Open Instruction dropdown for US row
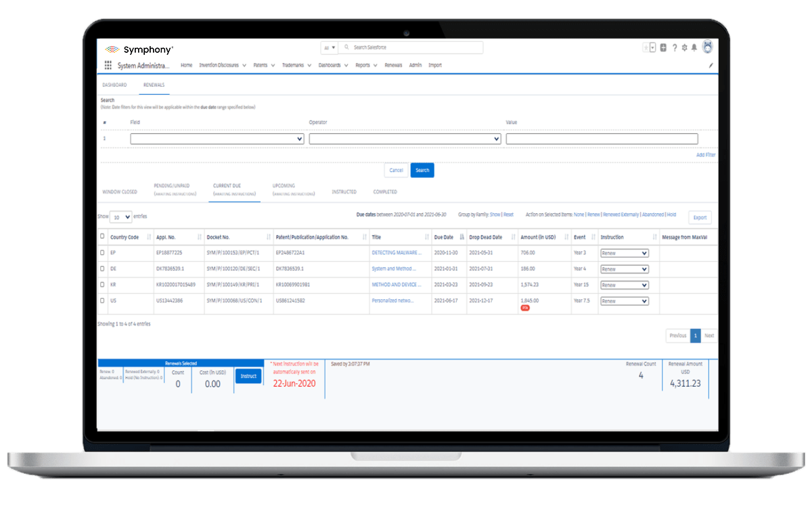812x505 pixels. coord(625,301)
